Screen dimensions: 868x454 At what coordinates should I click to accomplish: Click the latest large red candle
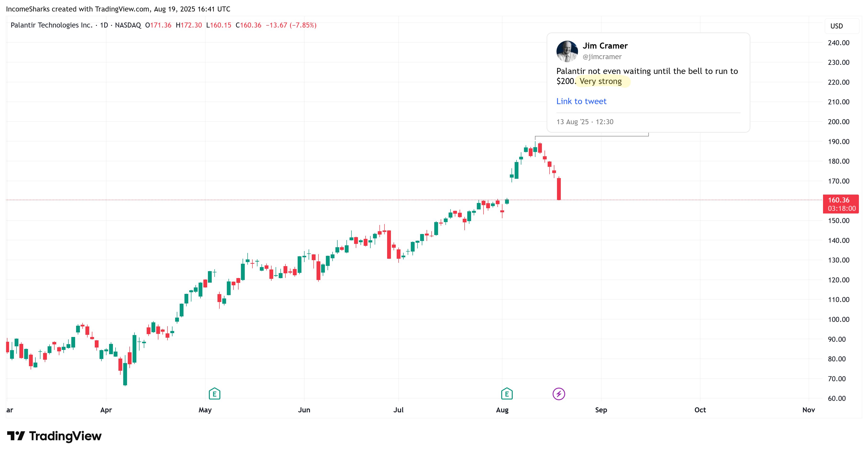[x=559, y=189]
